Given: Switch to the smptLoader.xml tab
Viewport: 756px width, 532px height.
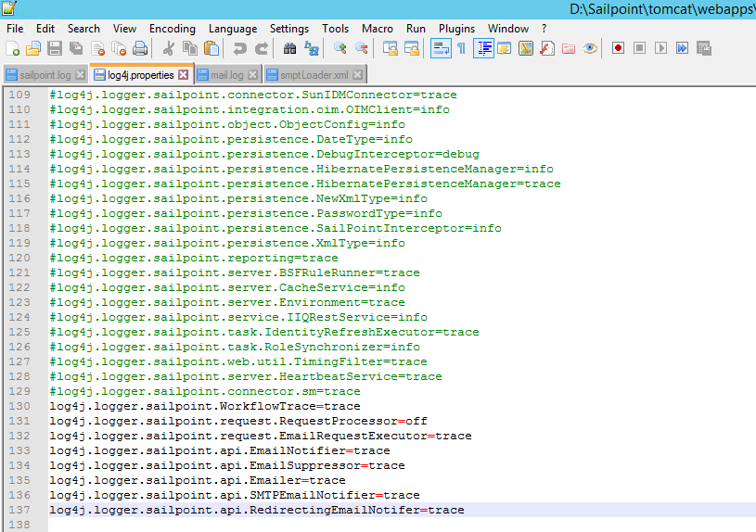Looking at the screenshot, I should point(314,74).
